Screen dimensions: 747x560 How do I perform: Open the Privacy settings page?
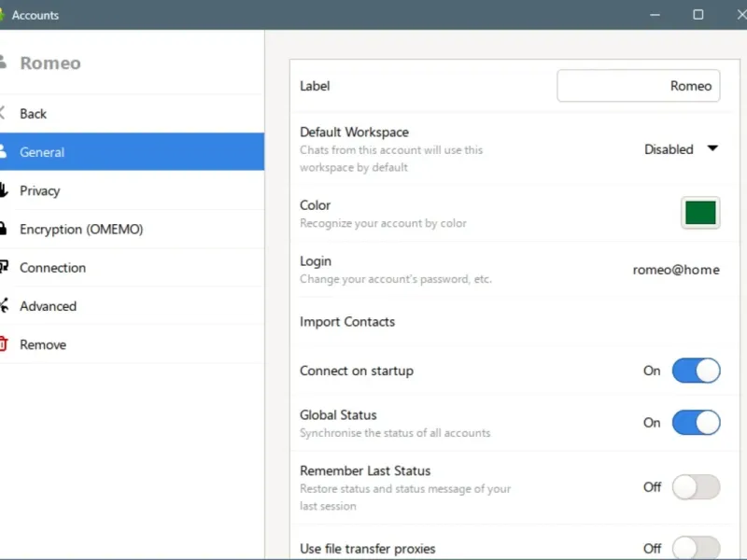(x=40, y=190)
